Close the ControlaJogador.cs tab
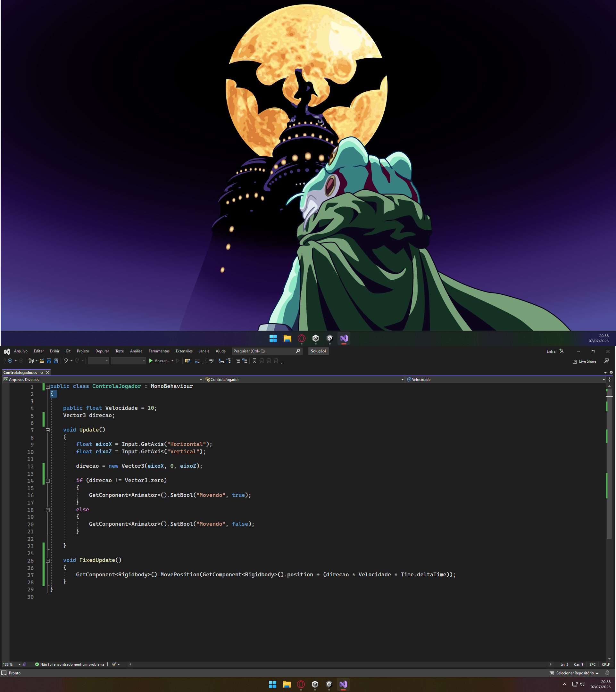This screenshot has width=616, height=692. (47, 372)
